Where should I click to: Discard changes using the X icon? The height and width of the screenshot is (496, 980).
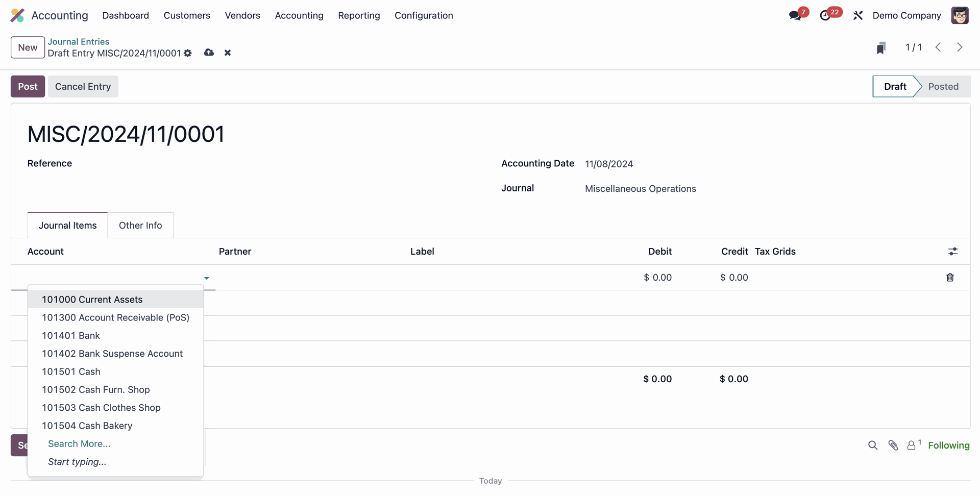(227, 53)
